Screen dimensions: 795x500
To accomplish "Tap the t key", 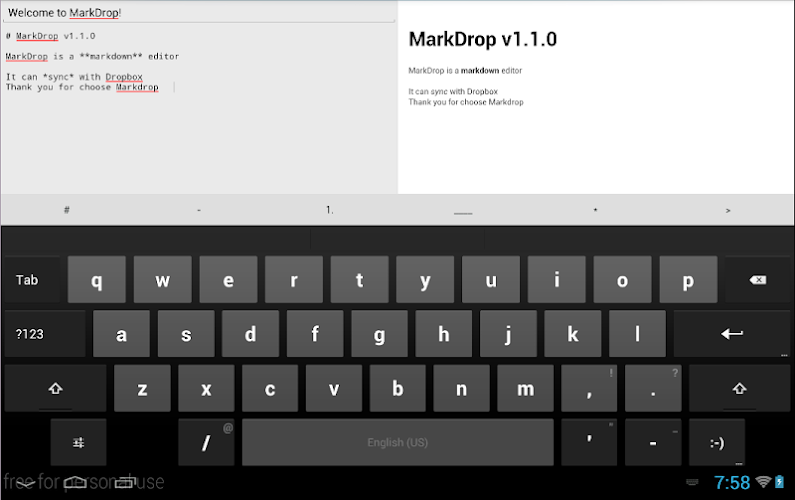I will (x=359, y=280).
